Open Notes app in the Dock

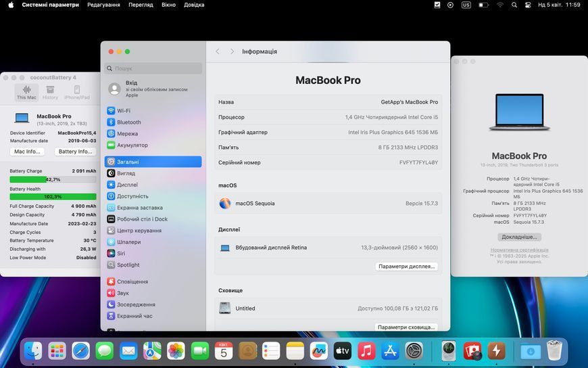(x=295, y=350)
